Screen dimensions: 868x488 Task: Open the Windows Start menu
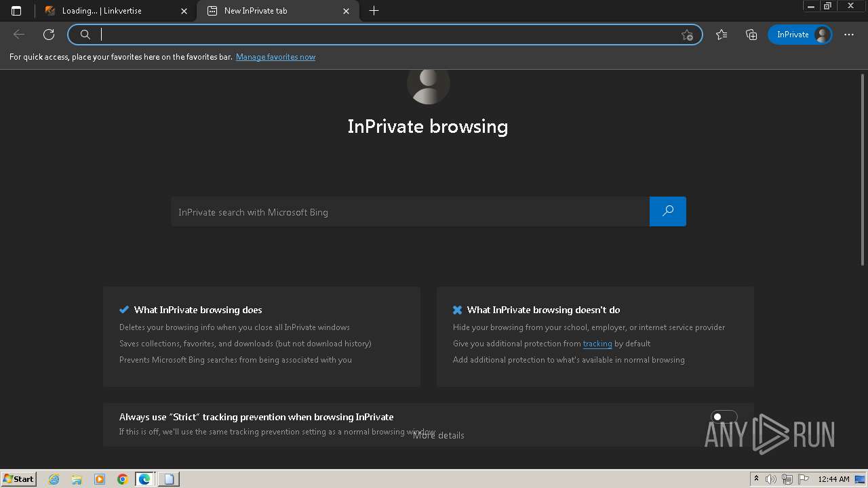pos(18,479)
